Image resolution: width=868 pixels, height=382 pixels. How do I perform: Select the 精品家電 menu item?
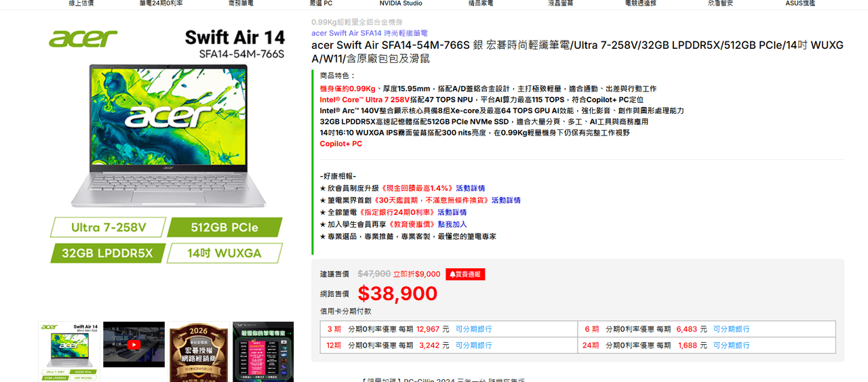[x=481, y=3]
